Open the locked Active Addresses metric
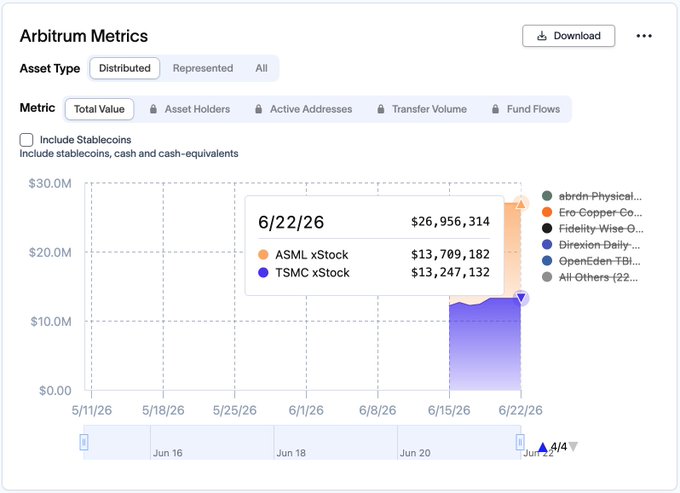Screen dimensions: 680x493 [303, 109]
